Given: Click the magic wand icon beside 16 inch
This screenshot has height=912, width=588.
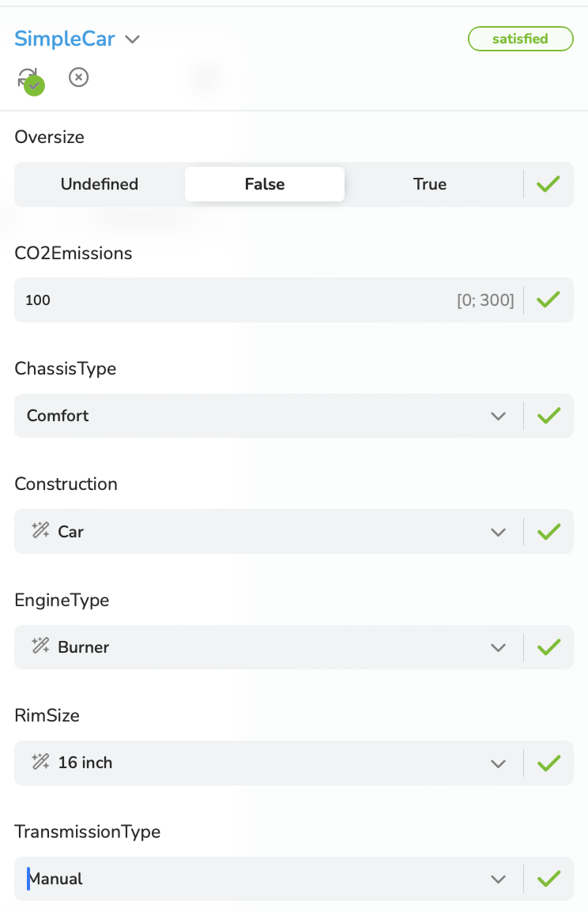Looking at the screenshot, I should click(x=41, y=762).
